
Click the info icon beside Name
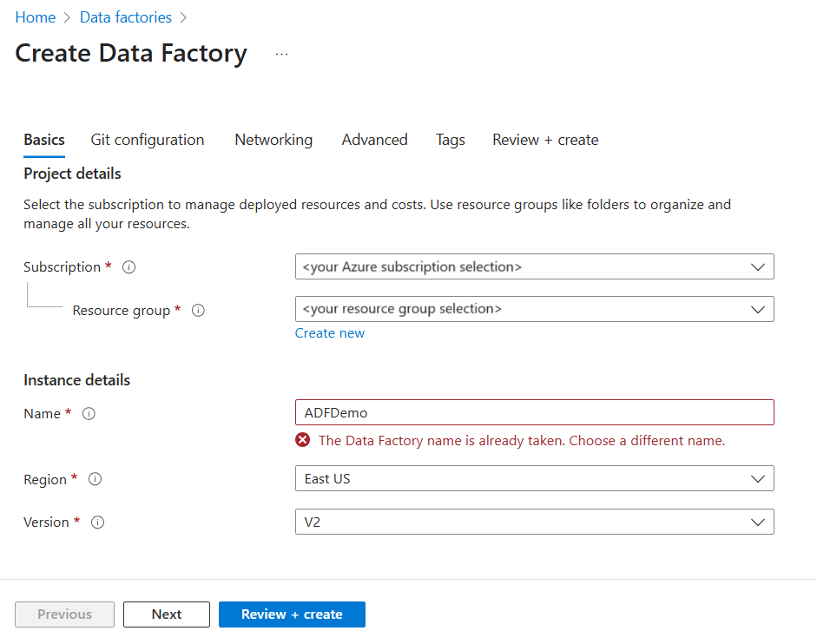point(88,414)
